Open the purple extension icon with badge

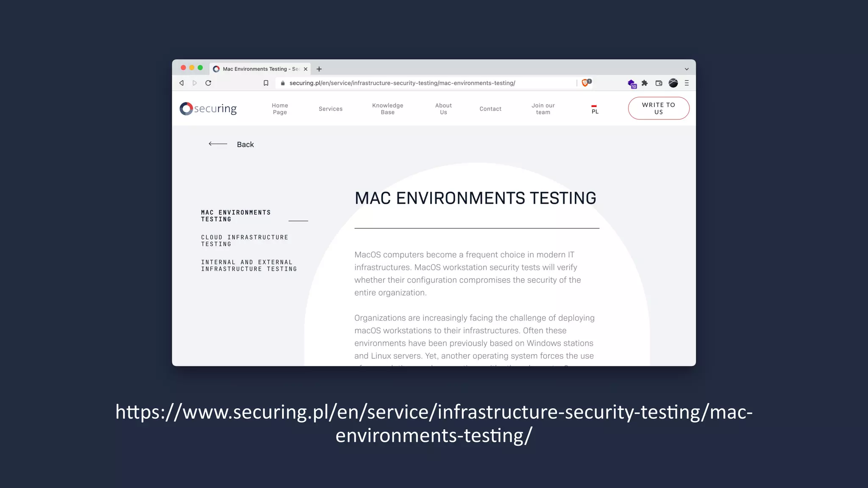point(632,83)
